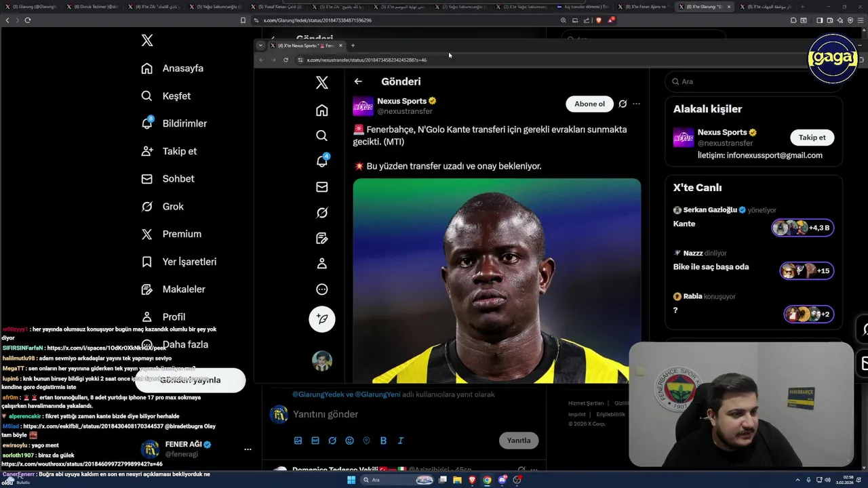Open new tab in front window
868x488 pixels.
click(x=353, y=45)
